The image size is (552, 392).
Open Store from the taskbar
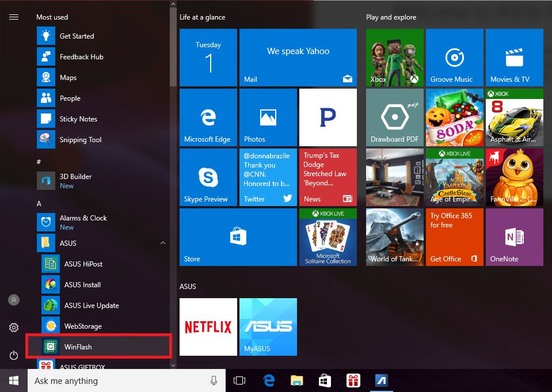point(325,380)
